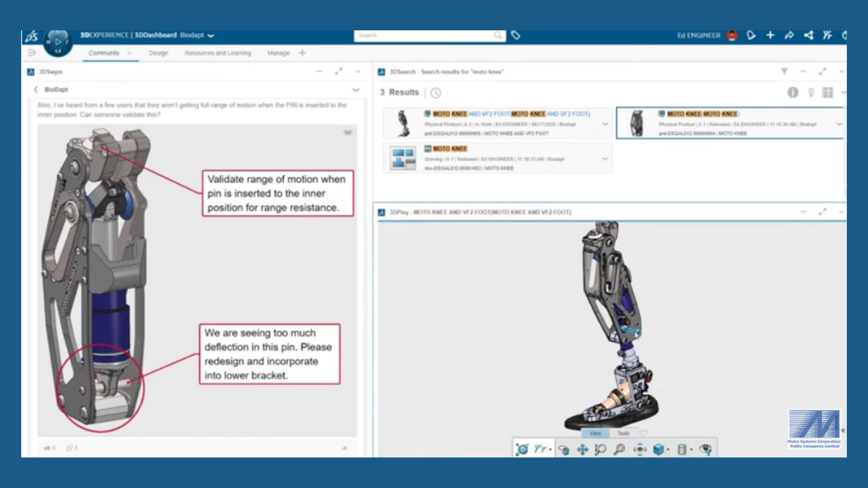868x488 pixels.
Task: Click the search magnifier icon
Action: point(498,35)
